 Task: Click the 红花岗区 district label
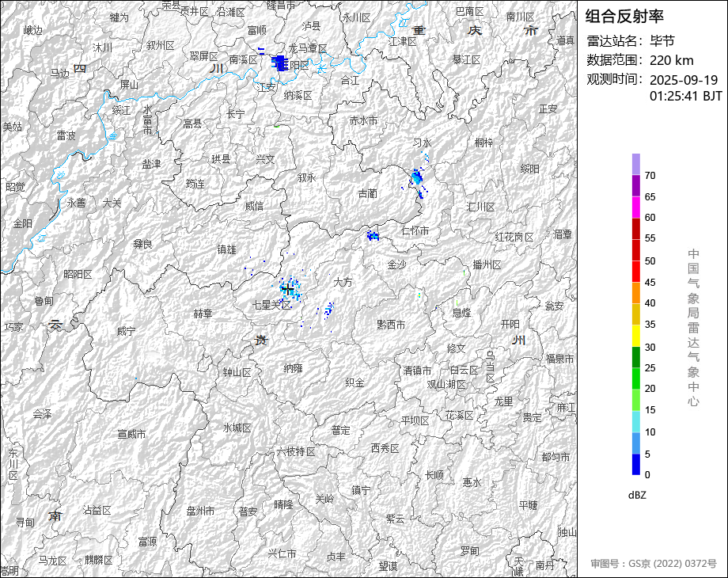click(x=514, y=237)
